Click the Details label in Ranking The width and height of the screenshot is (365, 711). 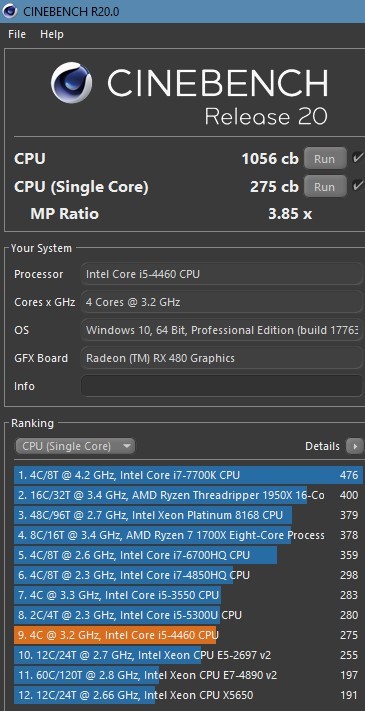click(322, 446)
